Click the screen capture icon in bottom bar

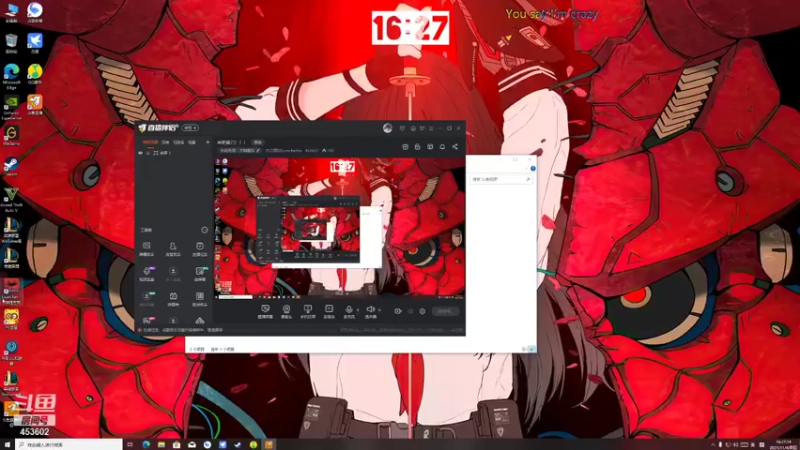pos(265,311)
